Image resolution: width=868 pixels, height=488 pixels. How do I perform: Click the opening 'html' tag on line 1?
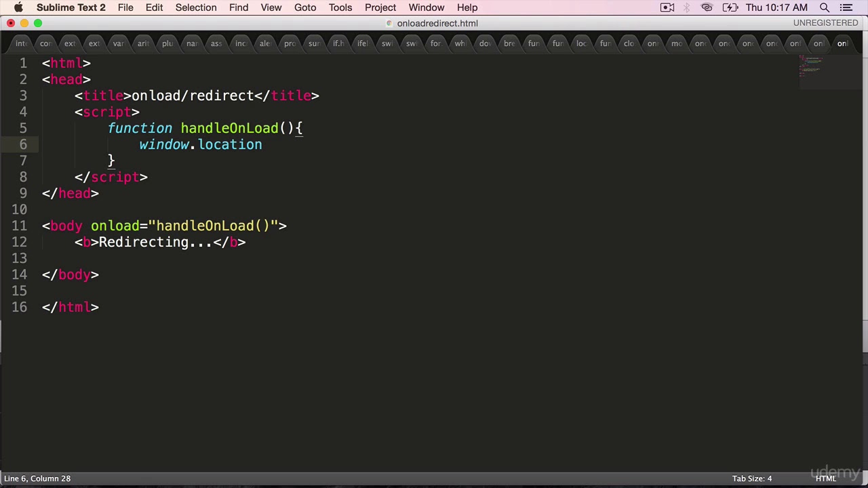point(66,63)
